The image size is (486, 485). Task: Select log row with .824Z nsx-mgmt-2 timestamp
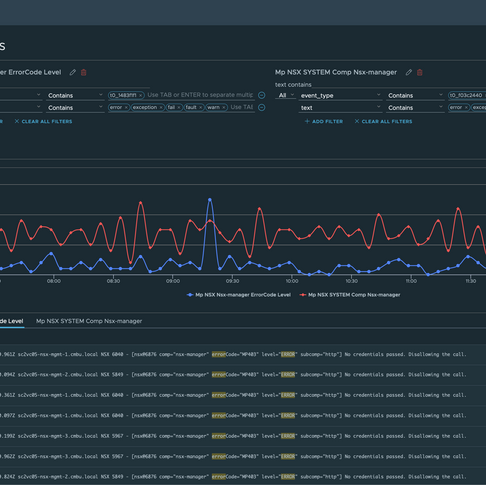tap(243, 477)
